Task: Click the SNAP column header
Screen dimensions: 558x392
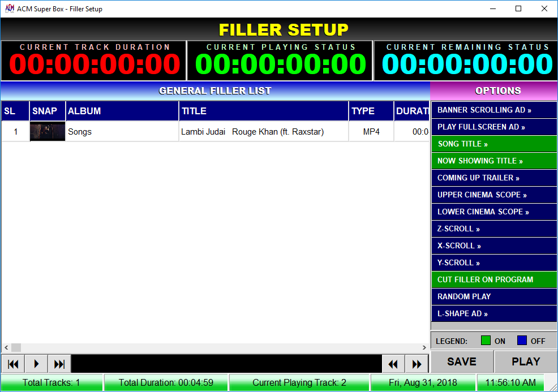Action: pos(48,111)
